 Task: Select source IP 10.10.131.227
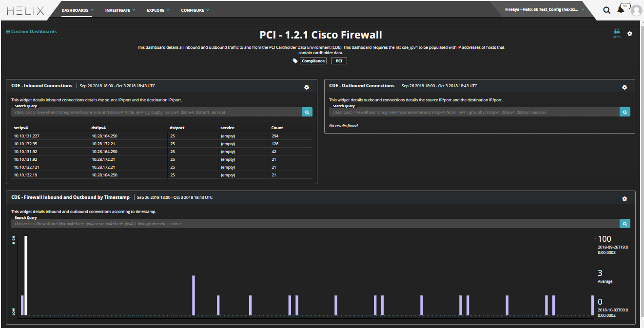tap(26, 136)
